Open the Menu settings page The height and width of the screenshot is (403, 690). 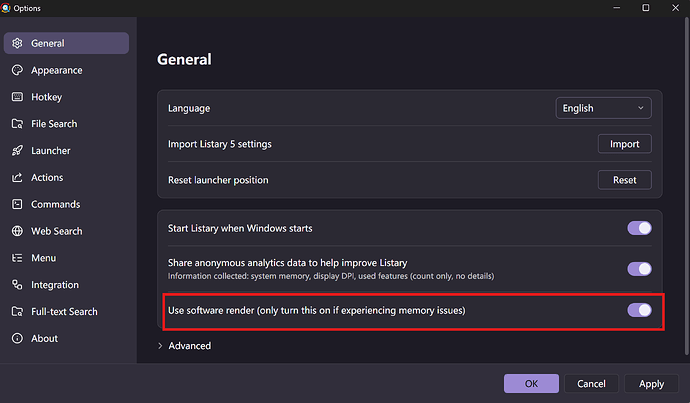pyautogui.click(x=43, y=258)
